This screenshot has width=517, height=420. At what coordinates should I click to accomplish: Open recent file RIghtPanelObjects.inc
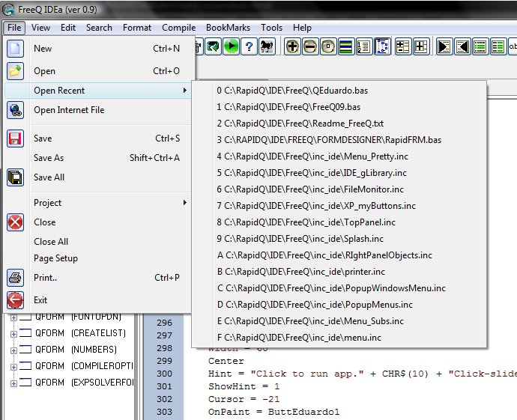coord(339,255)
